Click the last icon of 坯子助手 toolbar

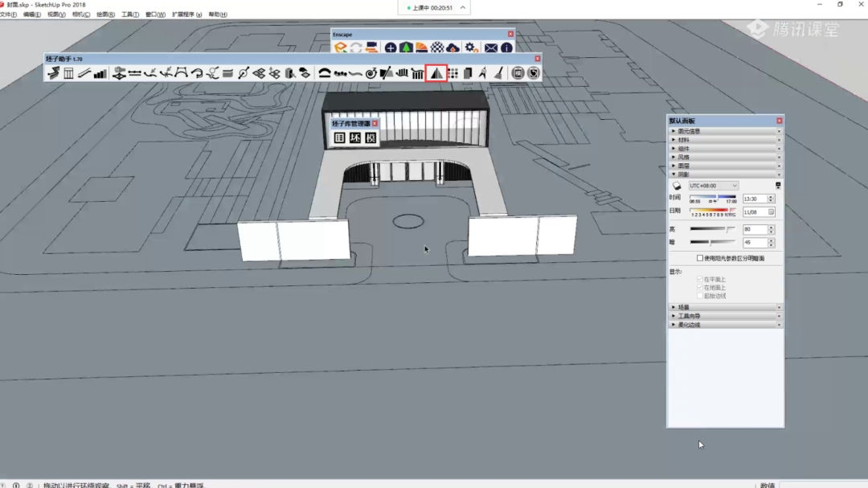[533, 73]
